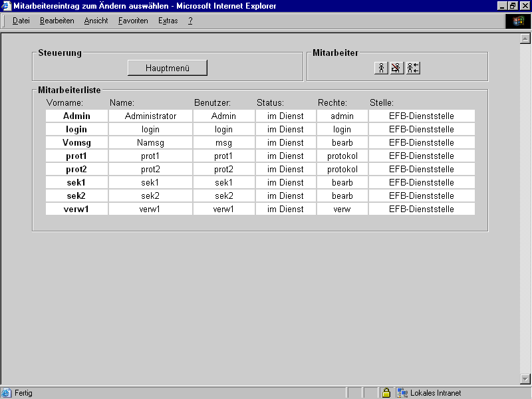Pick the sek2 entry in Vorname column
Screen dimensions: 532x399
tap(76, 196)
